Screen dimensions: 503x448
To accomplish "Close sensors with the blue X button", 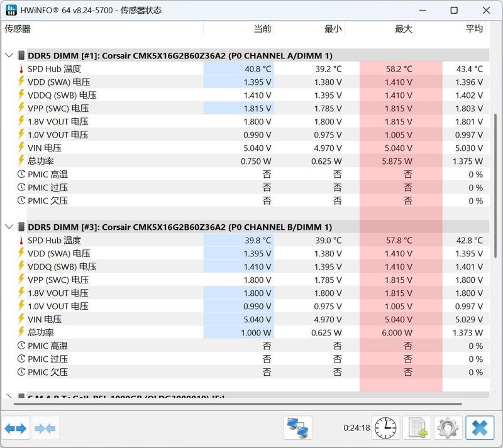I will pos(480,428).
